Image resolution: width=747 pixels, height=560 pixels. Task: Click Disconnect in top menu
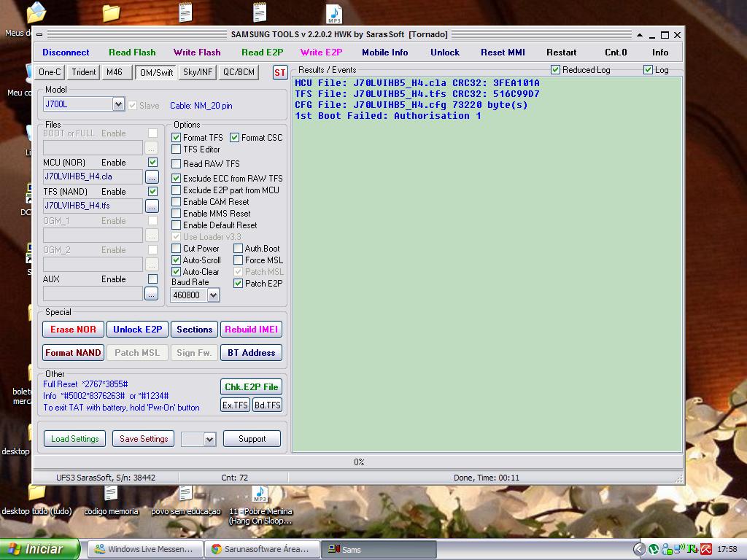(x=66, y=52)
